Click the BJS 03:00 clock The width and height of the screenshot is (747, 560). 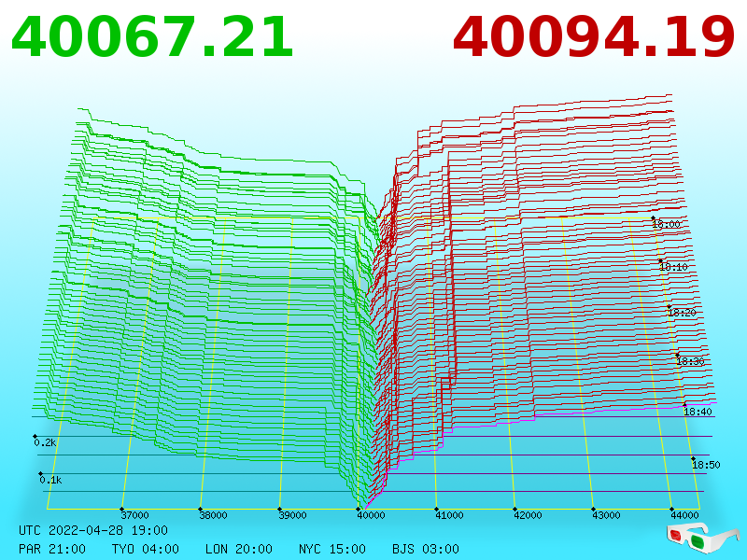click(426, 549)
